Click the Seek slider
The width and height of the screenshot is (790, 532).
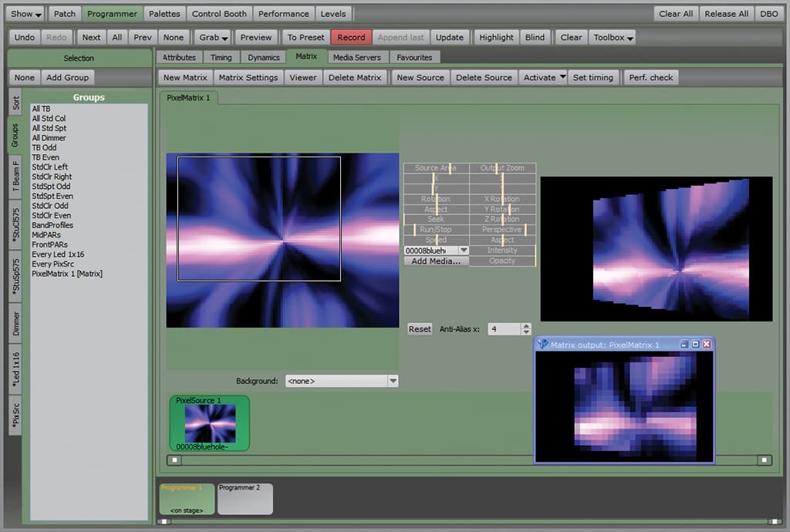(x=437, y=220)
